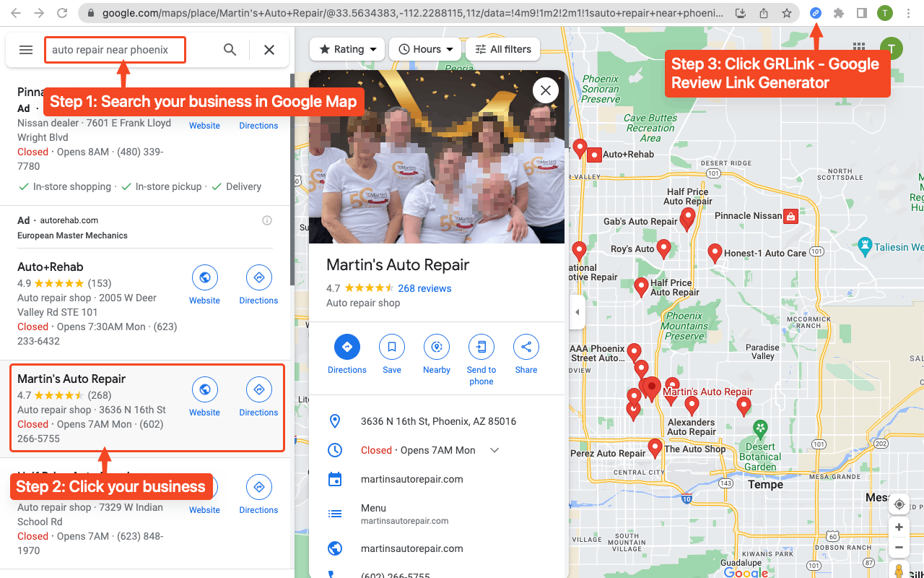This screenshot has height=578, width=924.
Task: Click The Auto Shop map pin
Action: [655, 449]
